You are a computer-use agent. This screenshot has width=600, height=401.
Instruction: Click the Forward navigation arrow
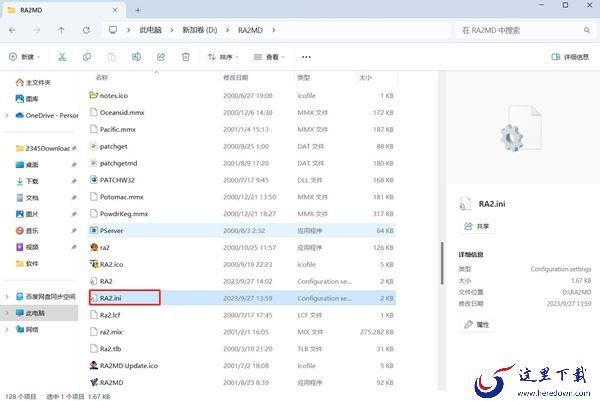(x=37, y=30)
